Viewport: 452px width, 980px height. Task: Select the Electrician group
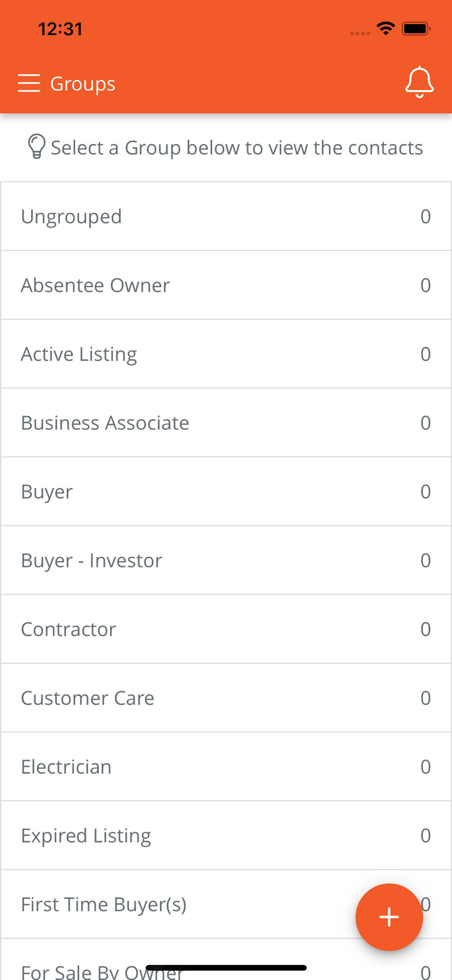[226, 767]
